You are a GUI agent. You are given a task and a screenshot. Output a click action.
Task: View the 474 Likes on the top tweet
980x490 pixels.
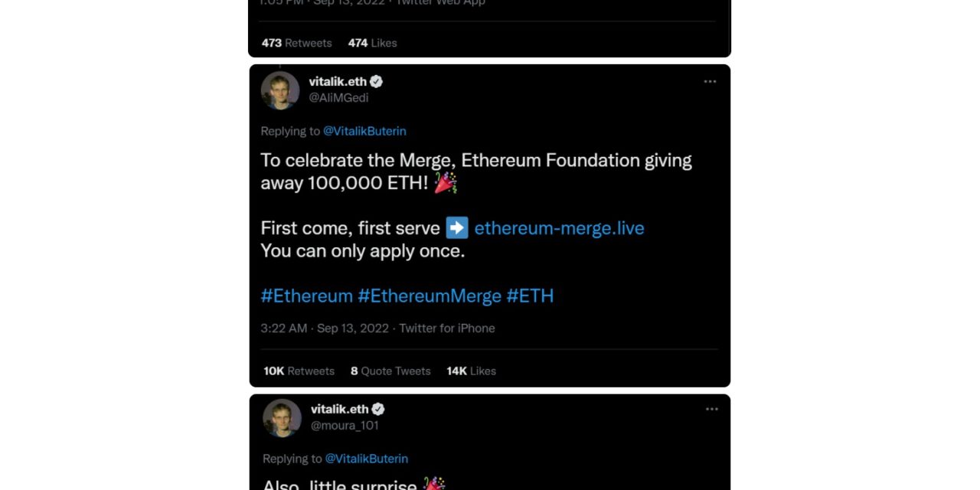[x=372, y=43]
